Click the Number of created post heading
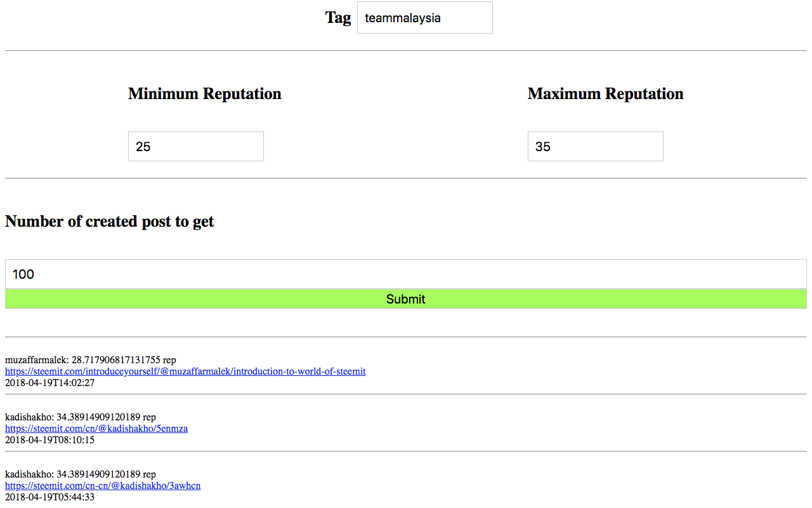Image resolution: width=812 pixels, height=508 pixels. (x=110, y=222)
